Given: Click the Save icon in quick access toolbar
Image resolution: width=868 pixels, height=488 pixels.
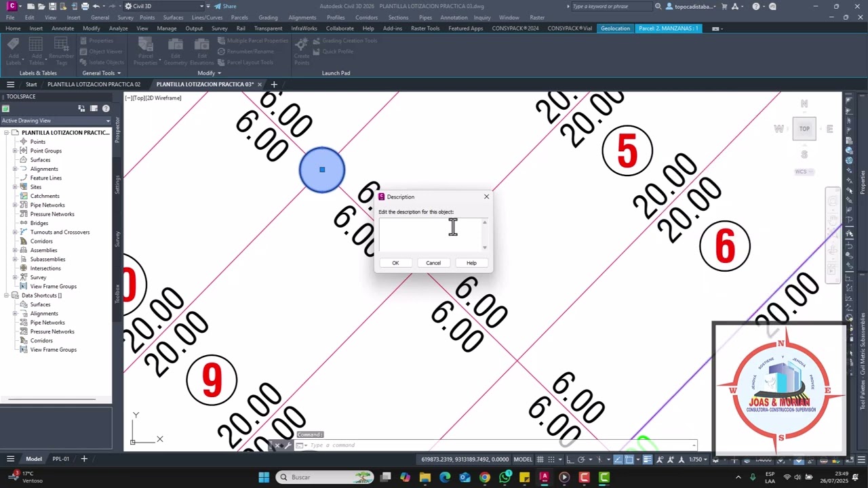Looking at the screenshot, I should [52, 6].
